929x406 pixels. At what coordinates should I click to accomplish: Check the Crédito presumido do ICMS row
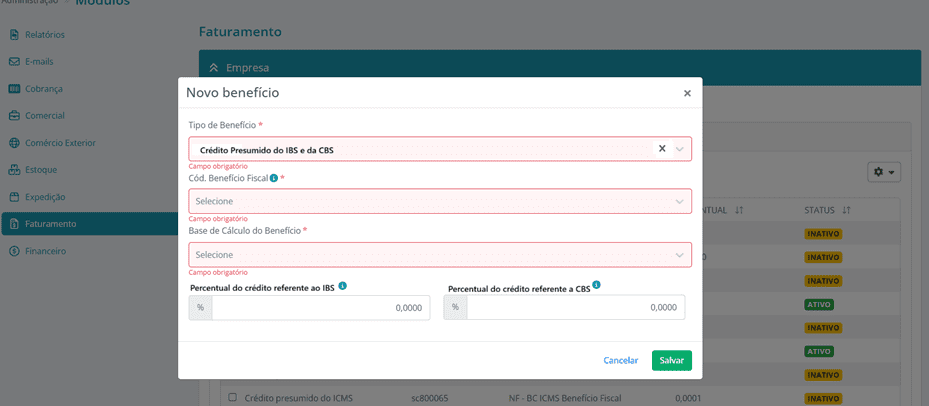pos(232,398)
